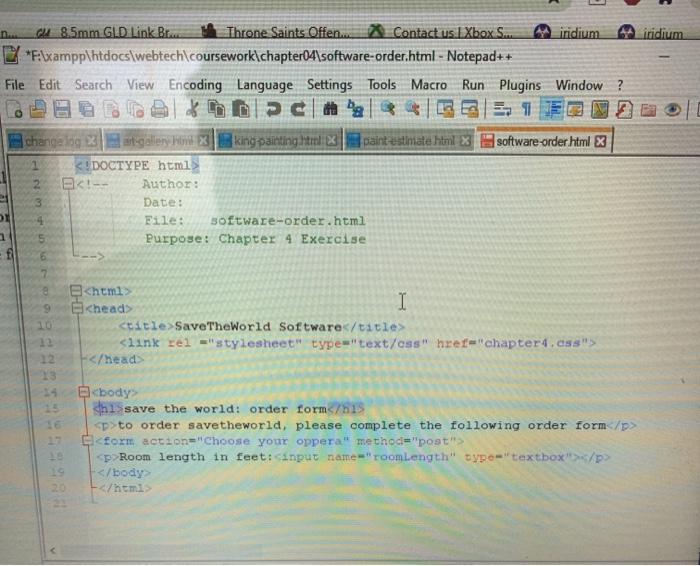The width and height of the screenshot is (700, 566).
Task: Switch to the paint-estimate.html tab
Action: tap(408, 141)
